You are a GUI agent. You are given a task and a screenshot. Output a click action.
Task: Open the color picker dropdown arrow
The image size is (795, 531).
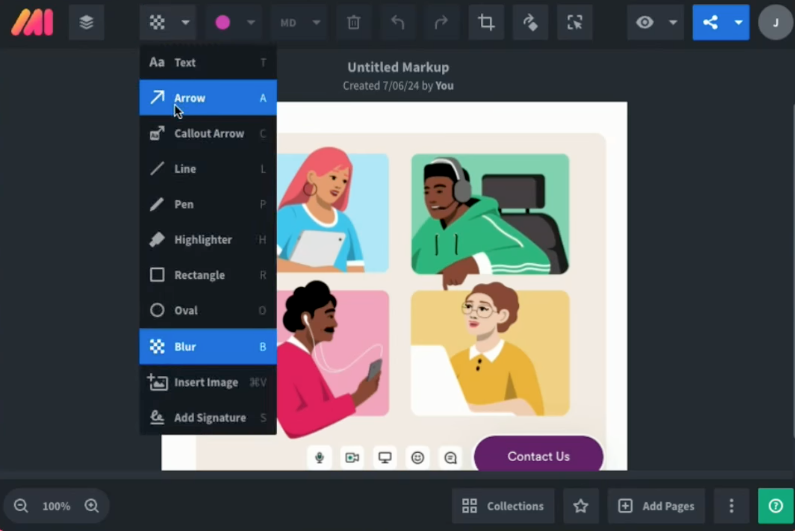[x=251, y=22]
